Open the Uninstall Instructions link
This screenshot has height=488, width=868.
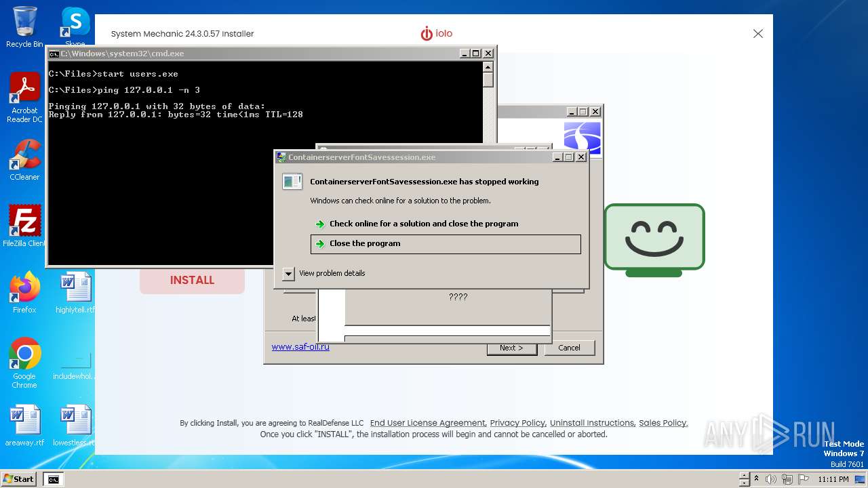[591, 423]
